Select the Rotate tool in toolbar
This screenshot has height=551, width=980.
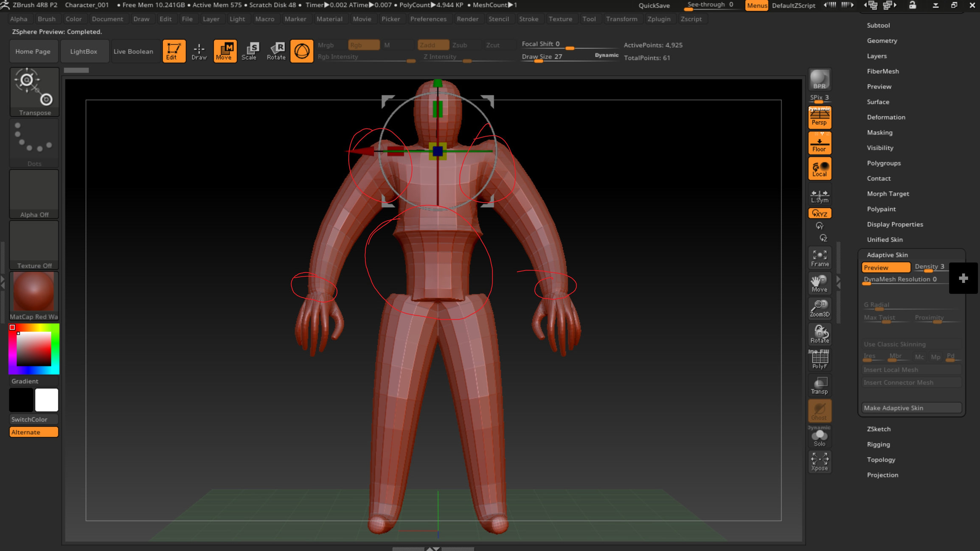point(277,51)
